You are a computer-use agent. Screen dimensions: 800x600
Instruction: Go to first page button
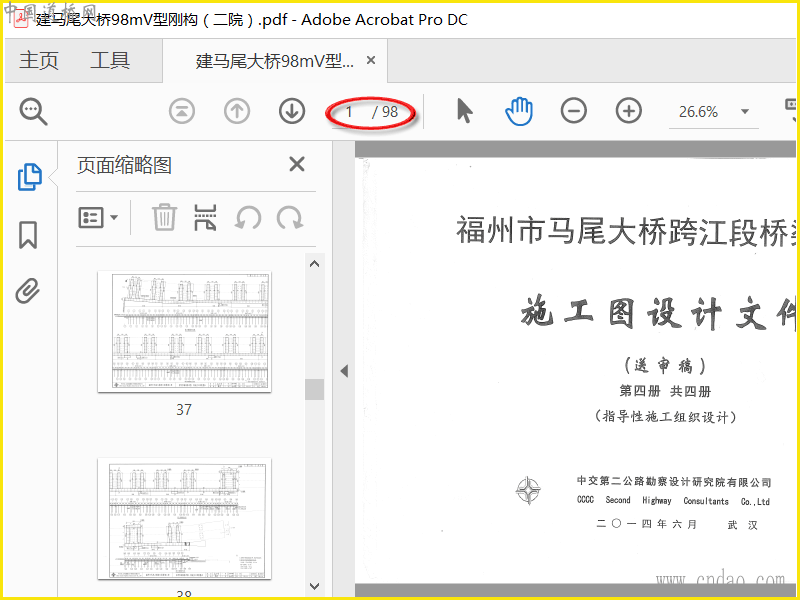coord(182,111)
